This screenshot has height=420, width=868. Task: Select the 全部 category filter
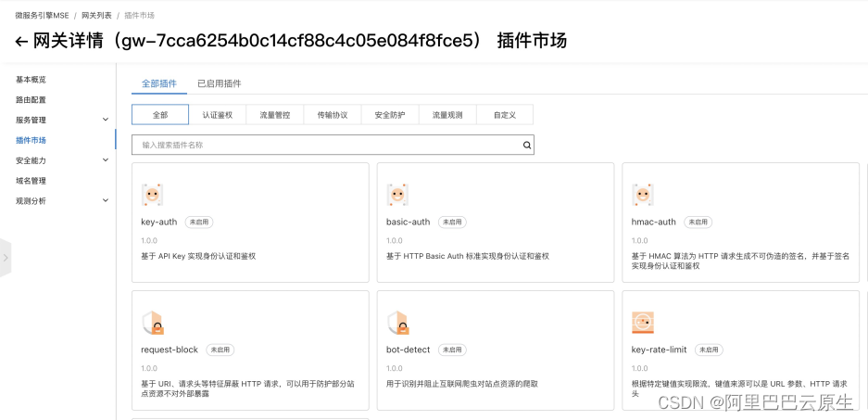[160, 115]
